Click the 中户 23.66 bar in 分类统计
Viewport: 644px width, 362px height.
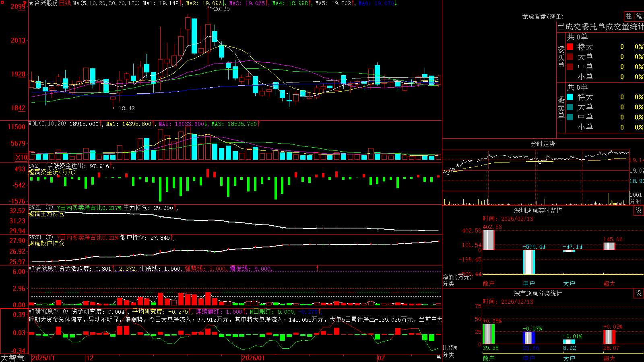point(529,338)
